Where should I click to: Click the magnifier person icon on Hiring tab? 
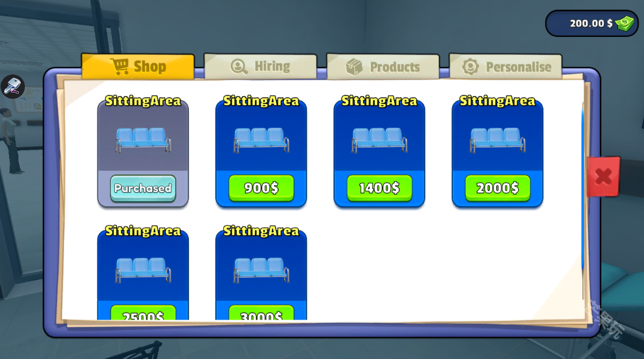(239, 67)
